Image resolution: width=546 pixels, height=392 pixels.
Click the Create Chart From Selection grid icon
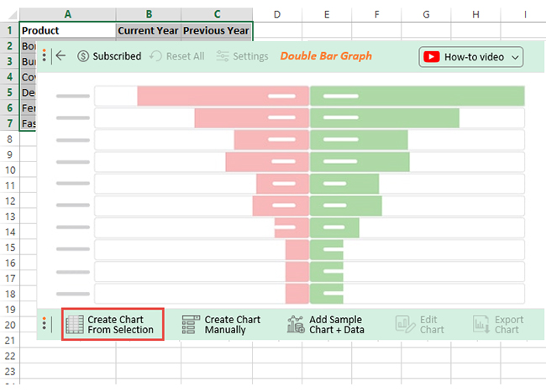tap(75, 324)
